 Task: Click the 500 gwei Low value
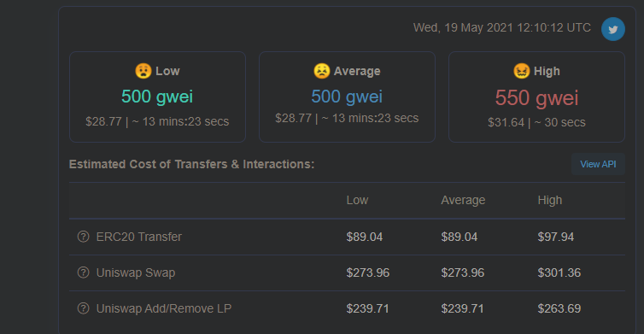click(x=157, y=97)
